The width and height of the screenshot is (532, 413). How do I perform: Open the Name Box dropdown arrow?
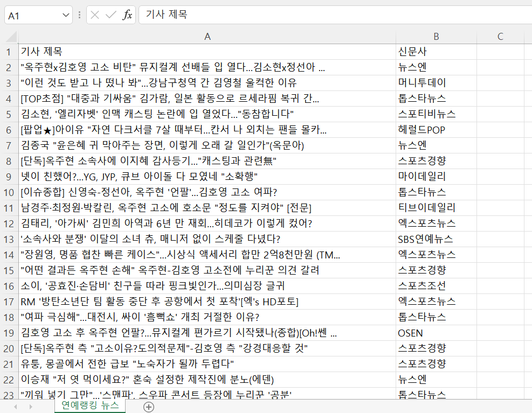[65, 15]
